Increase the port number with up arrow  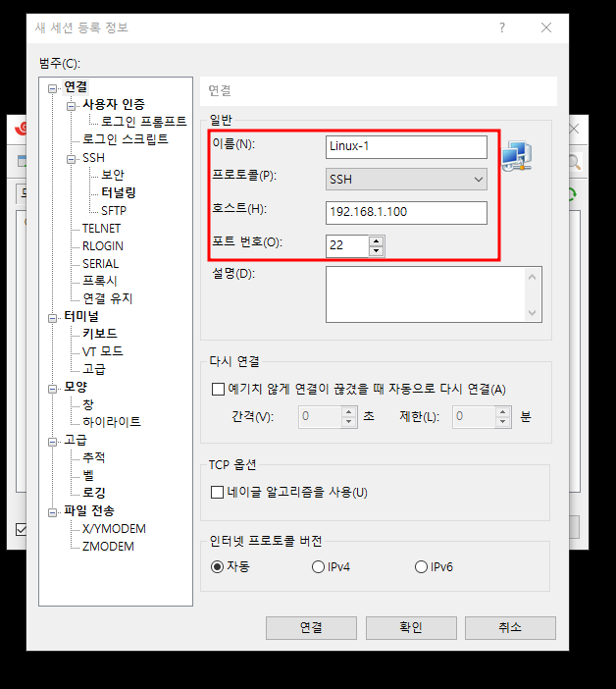click(377, 240)
